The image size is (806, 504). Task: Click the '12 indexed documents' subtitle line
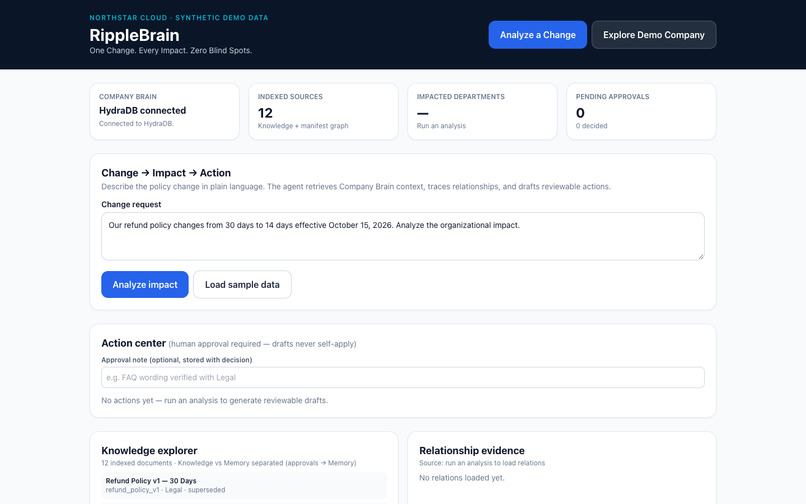(x=229, y=463)
